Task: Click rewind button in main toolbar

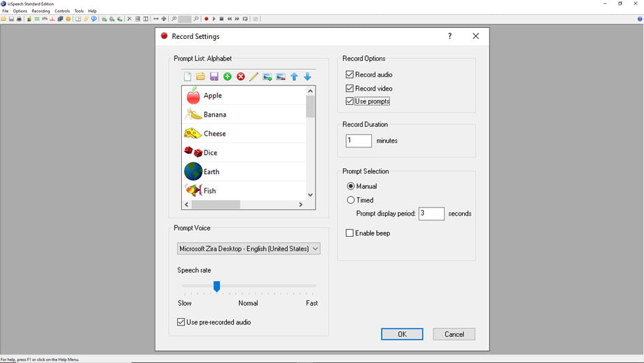Action: click(229, 19)
